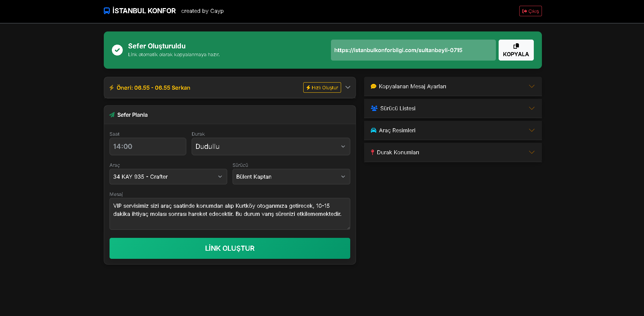
Task: Click the Hızlı Oluştur quick create button
Action: click(x=322, y=88)
